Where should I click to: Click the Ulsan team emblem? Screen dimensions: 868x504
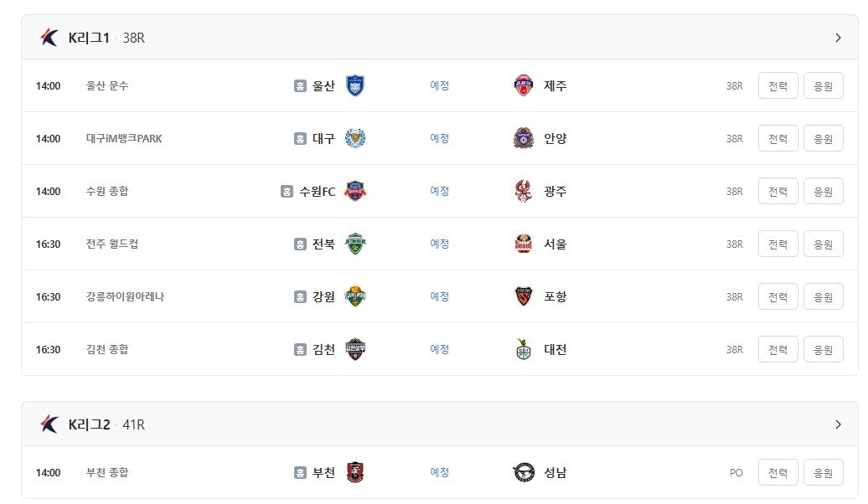[x=355, y=85]
